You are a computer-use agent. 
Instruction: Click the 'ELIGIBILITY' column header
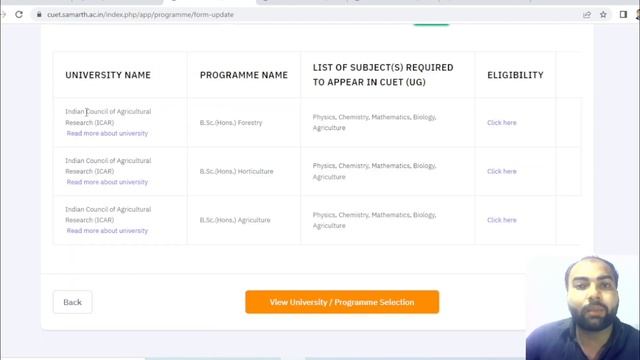pyautogui.click(x=515, y=75)
